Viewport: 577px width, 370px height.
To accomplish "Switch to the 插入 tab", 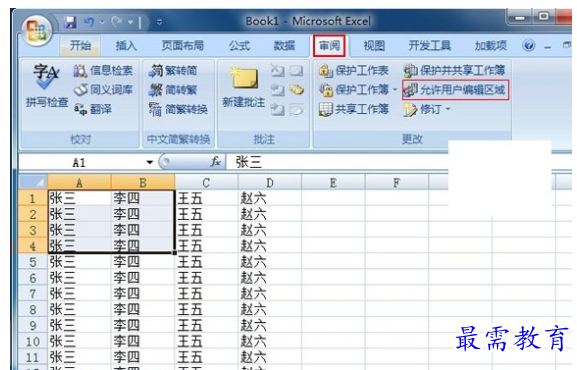I will (x=126, y=46).
